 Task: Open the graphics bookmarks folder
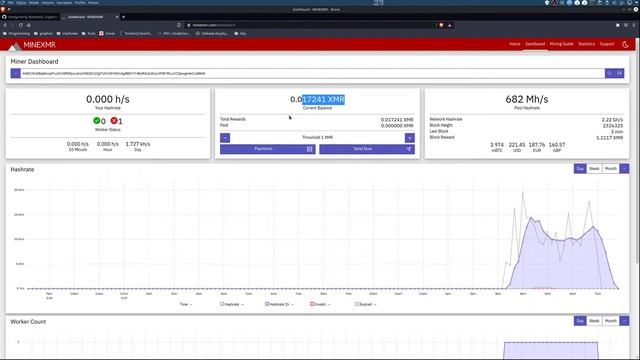point(43,33)
